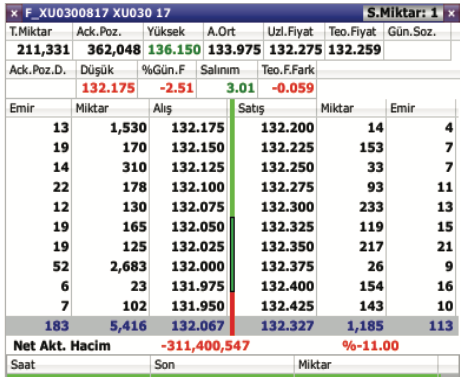Image resolution: width=467 pixels, height=385 pixels.
Task: Select the weighted average 133.975
Action: tap(234, 50)
